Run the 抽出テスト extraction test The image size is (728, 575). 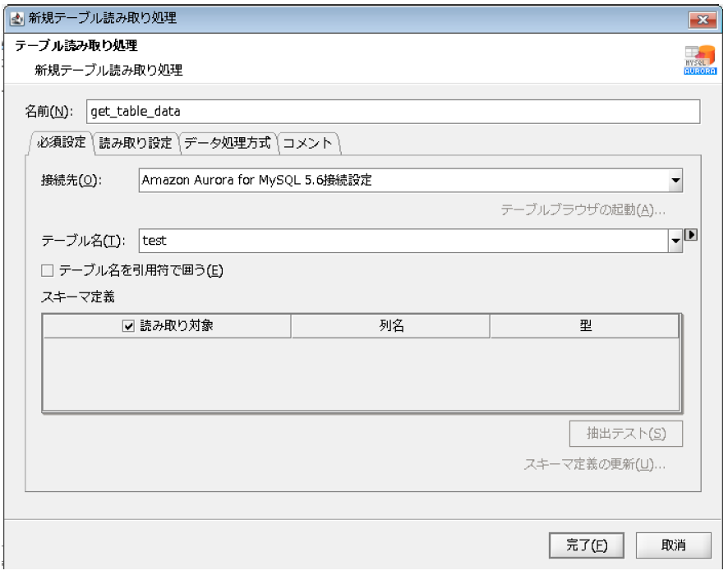(x=628, y=435)
